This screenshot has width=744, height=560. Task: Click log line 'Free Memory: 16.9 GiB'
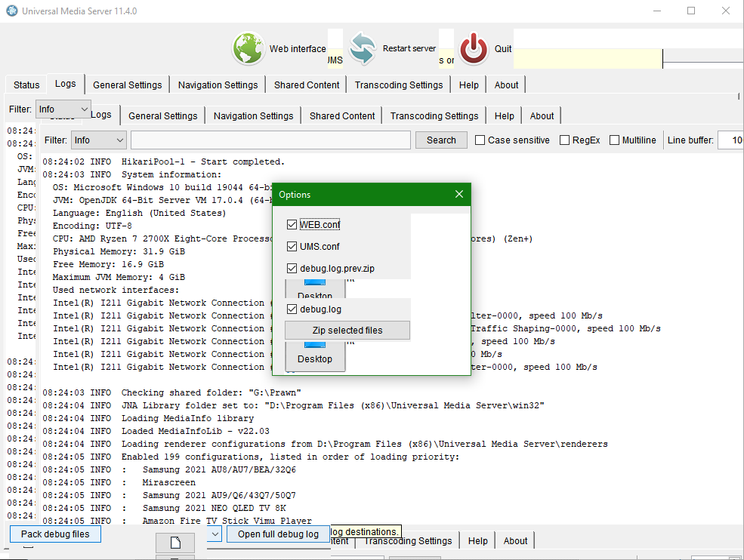(x=108, y=264)
